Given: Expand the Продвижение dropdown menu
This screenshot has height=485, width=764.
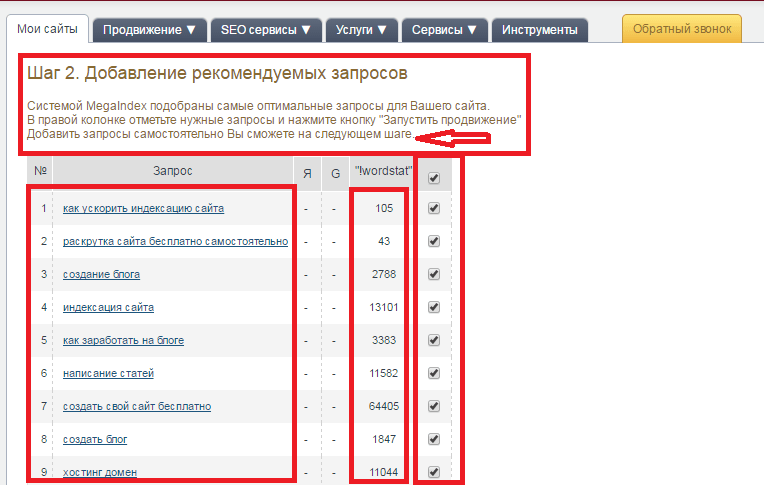Looking at the screenshot, I should click(x=150, y=30).
